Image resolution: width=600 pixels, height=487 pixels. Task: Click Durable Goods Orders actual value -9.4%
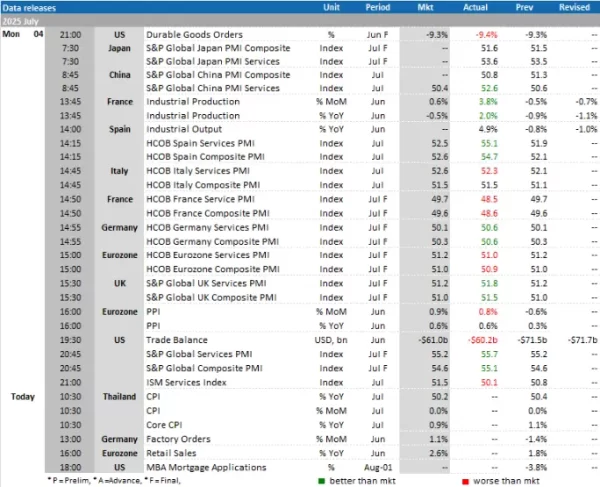tap(486, 35)
